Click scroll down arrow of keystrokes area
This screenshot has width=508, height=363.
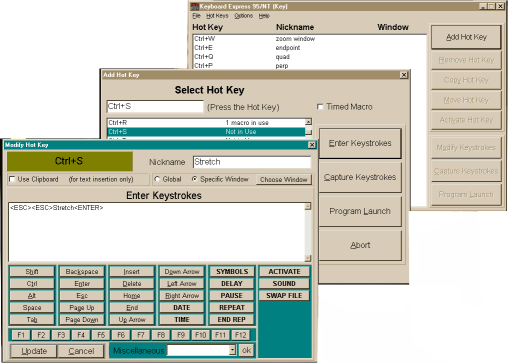[x=308, y=258]
